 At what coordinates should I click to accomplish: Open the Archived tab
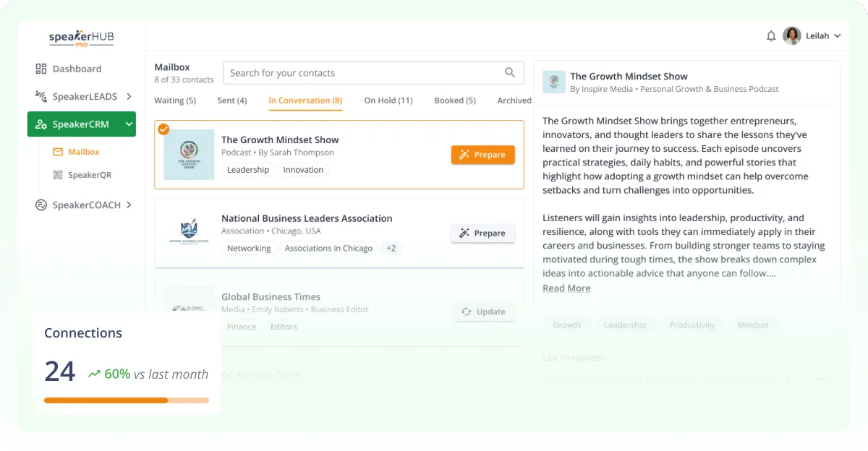coord(514,100)
